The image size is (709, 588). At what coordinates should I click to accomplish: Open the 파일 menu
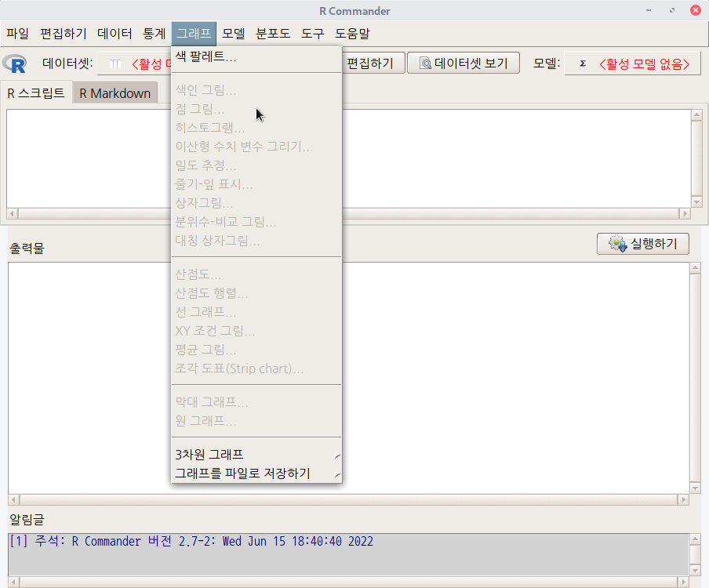(17, 34)
